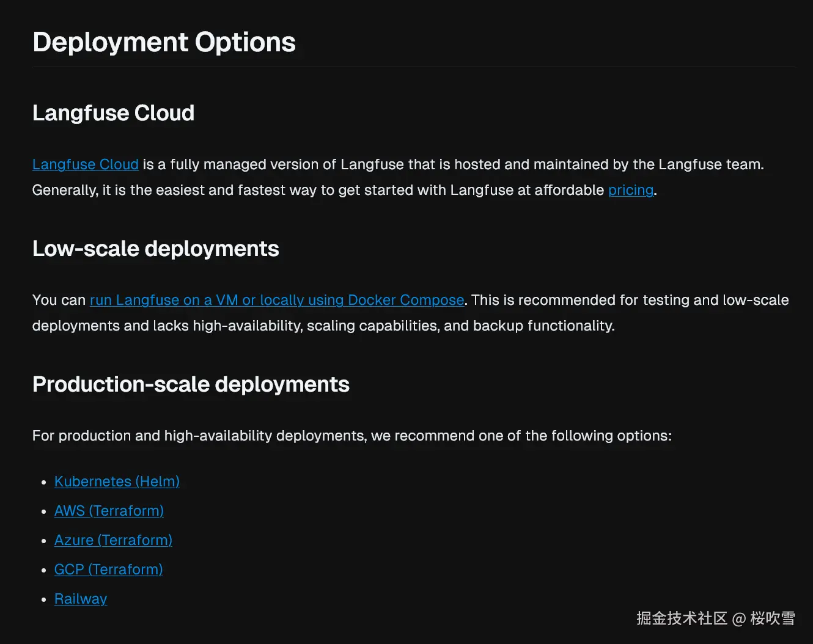Go to the AWS (Terraform) link
Viewport: 813px width, 644px height.
pos(109,511)
